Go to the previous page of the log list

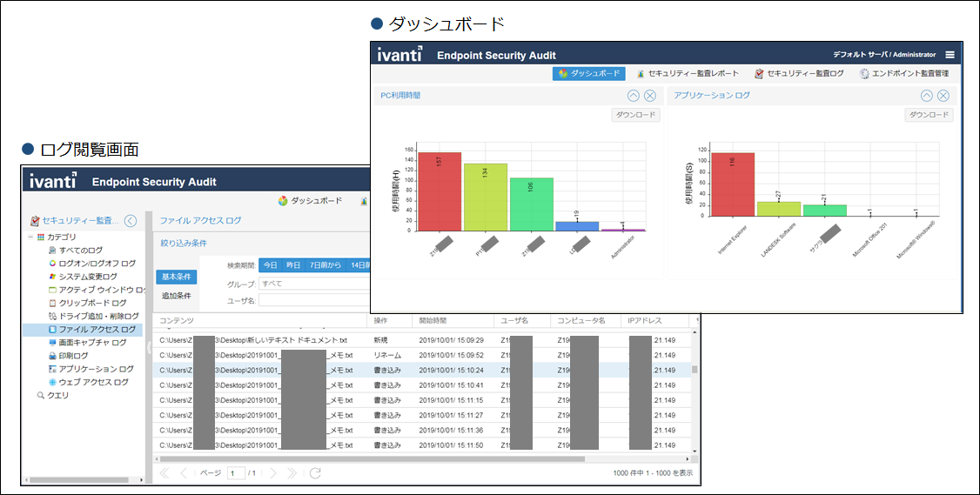click(183, 473)
